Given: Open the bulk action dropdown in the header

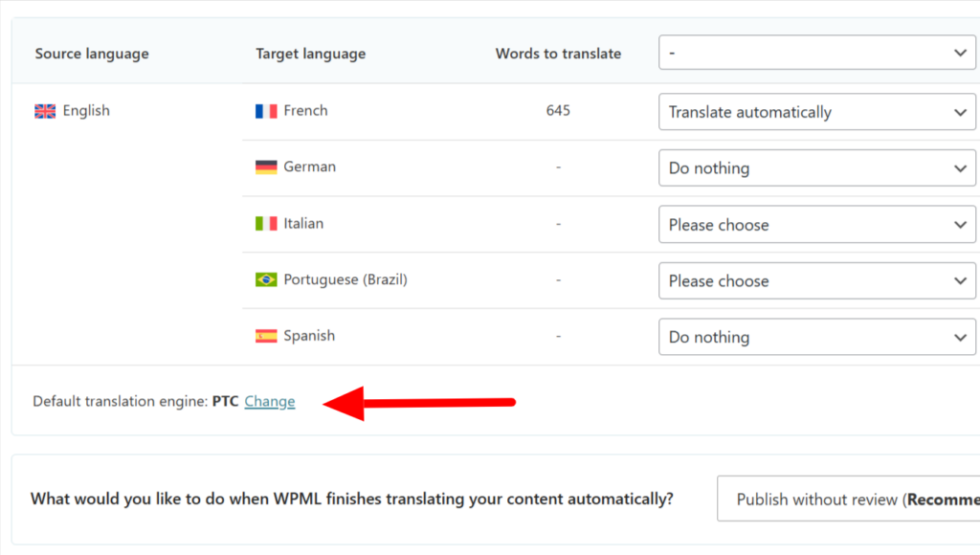Looking at the screenshot, I should coord(816,53).
